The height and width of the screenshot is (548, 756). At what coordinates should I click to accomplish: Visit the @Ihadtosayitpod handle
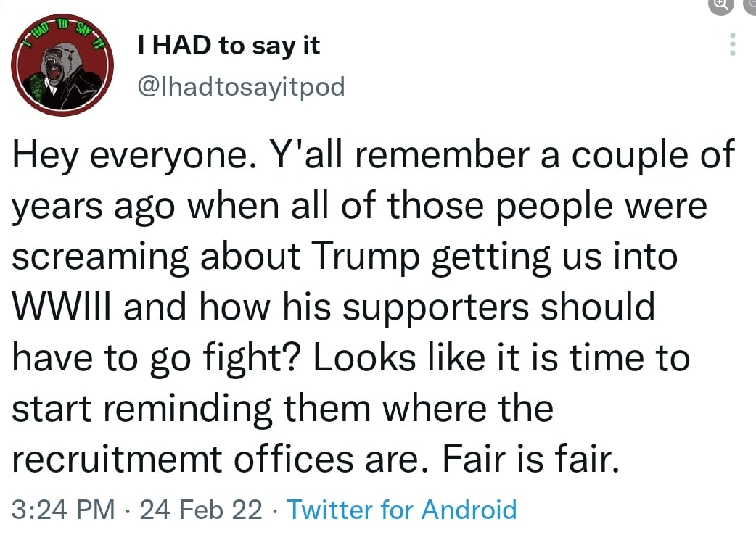pyautogui.click(x=241, y=87)
